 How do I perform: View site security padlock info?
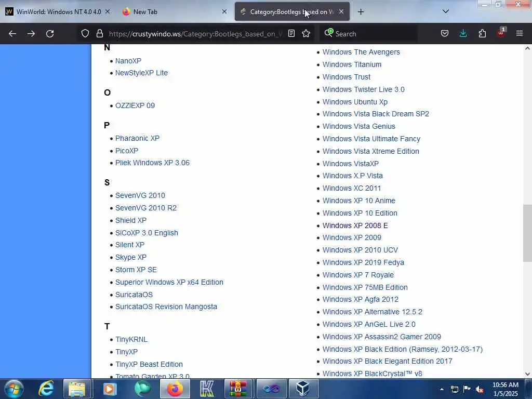click(99, 34)
